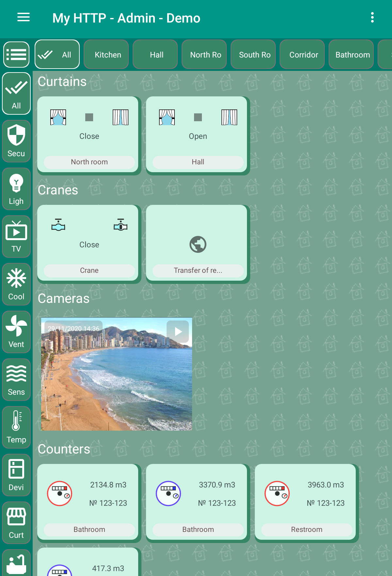This screenshot has height=576, width=392.
Task: Click the Hall curtain label
Action: (198, 162)
